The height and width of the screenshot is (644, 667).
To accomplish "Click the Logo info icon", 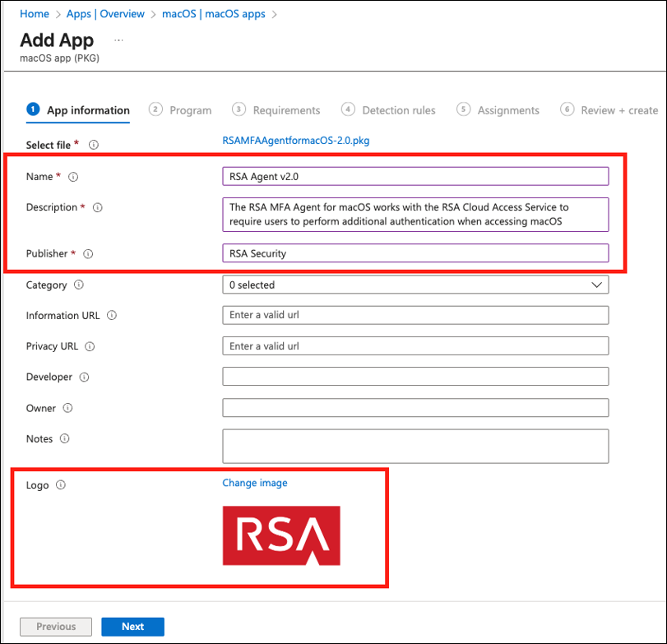I will (x=61, y=485).
